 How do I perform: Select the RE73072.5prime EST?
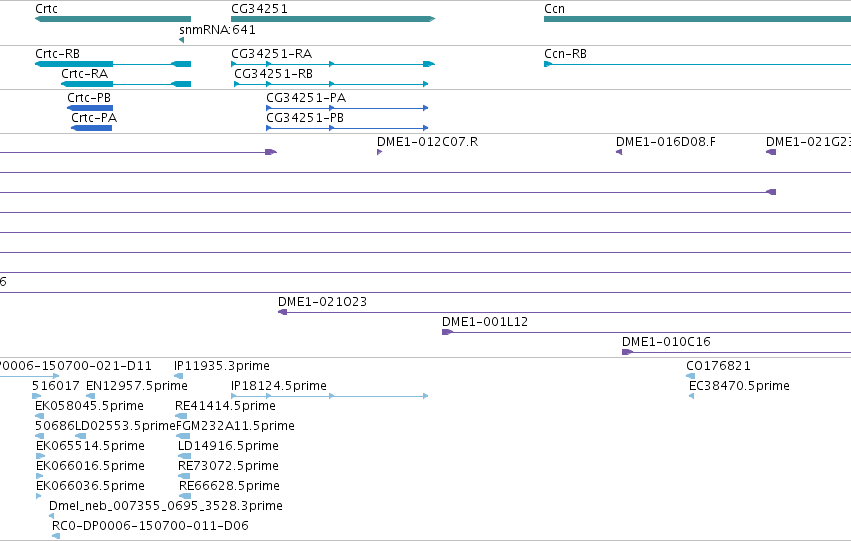click(184, 476)
